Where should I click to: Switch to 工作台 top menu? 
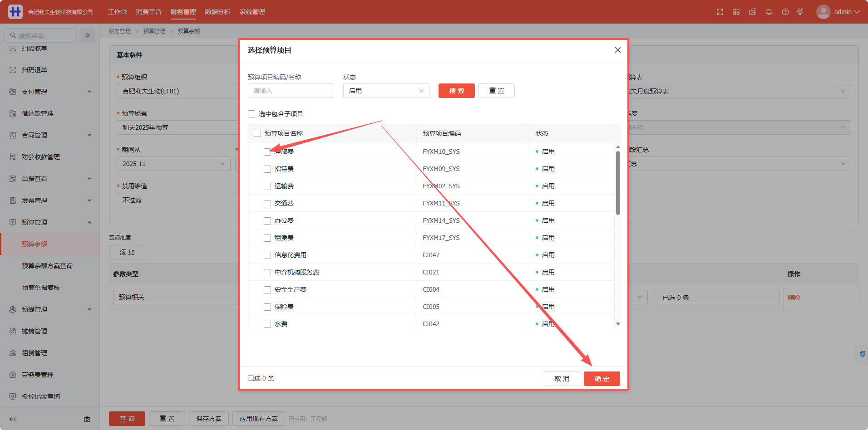(118, 12)
